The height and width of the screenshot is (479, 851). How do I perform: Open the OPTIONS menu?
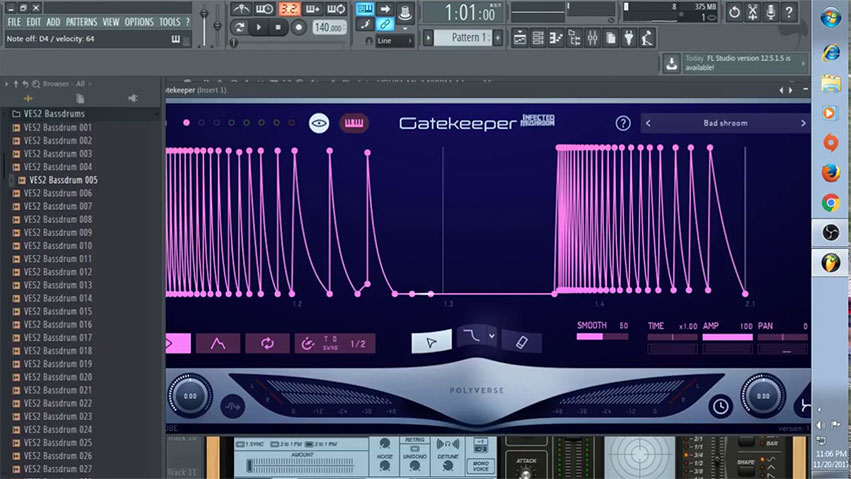pyautogui.click(x=139, y=22)
